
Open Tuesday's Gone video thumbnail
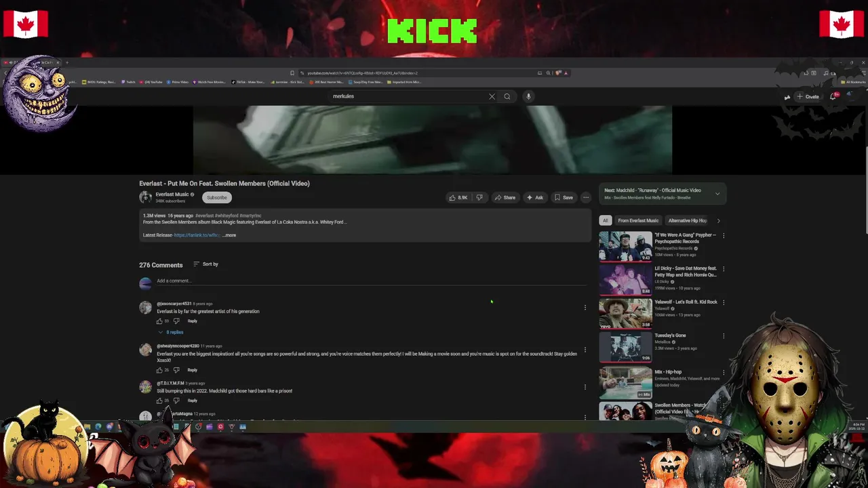click(x=625, y=347)
